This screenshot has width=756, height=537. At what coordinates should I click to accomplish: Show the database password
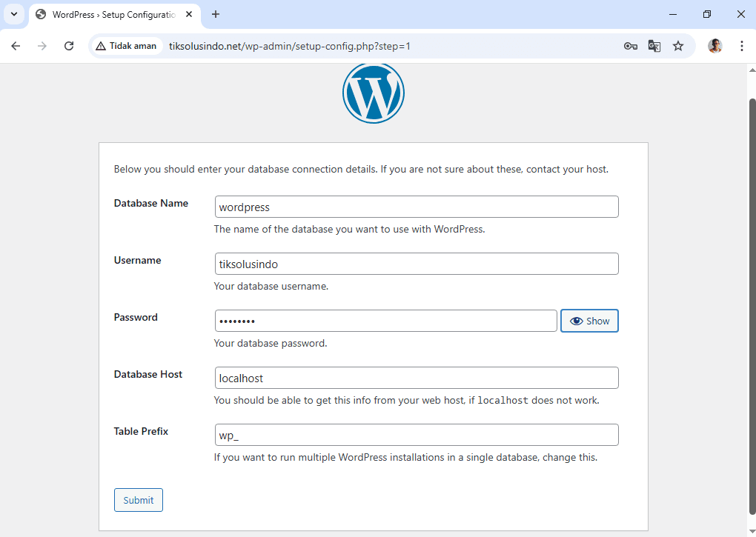point(589,321)
